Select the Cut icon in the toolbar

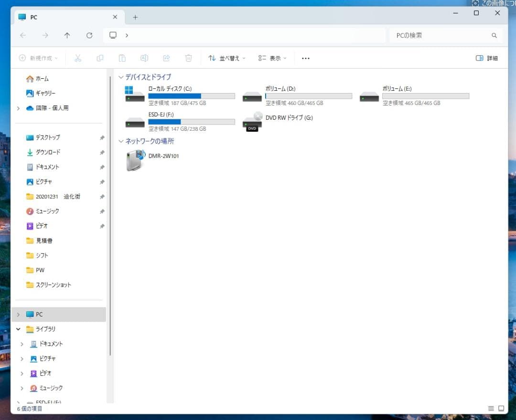[78, 58]
